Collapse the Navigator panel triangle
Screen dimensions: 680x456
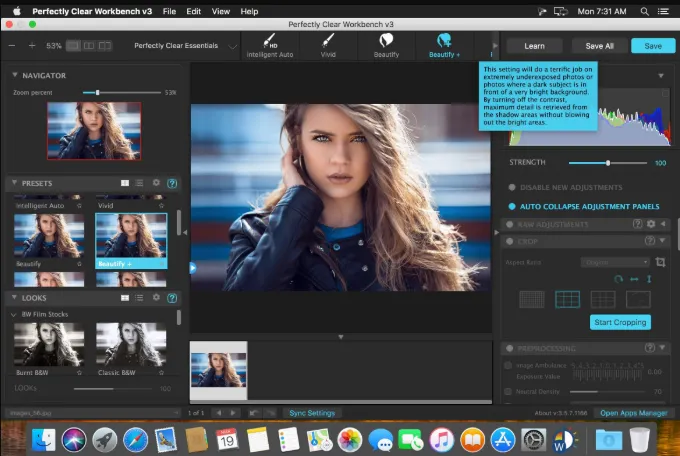pyautogui.click(x=15, y=75)
